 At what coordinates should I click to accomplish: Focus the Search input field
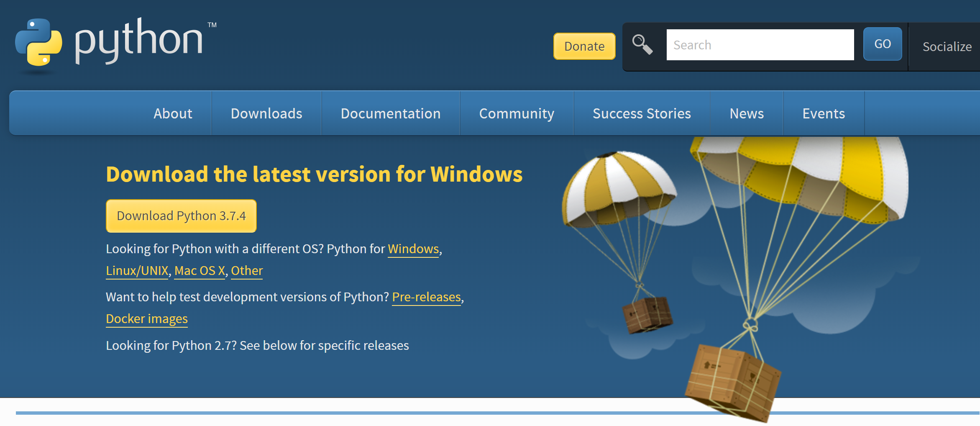click(x=760, y=45)
